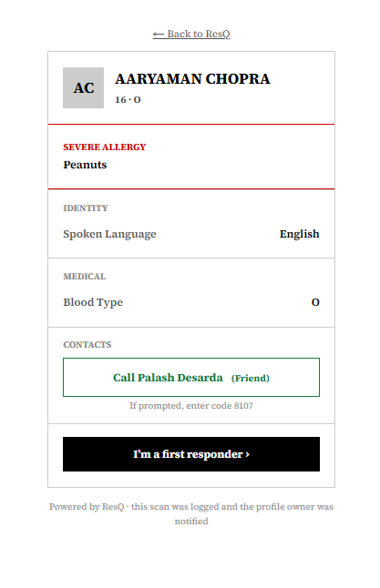Call Palash Desarda friend contact

[x=191, y=377]
